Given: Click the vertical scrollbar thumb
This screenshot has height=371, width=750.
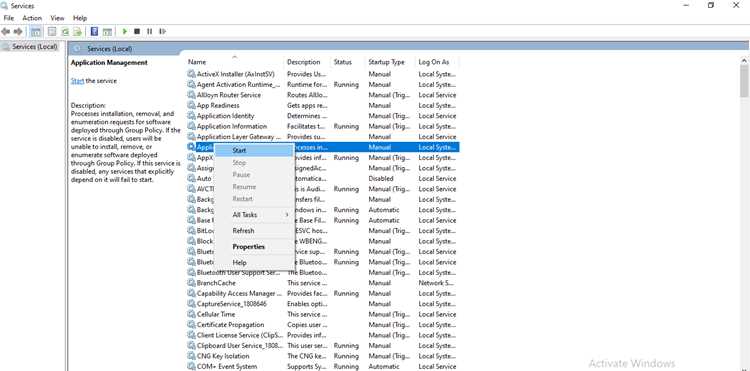Looking at the screenshot, I should (x=744, y=81).
